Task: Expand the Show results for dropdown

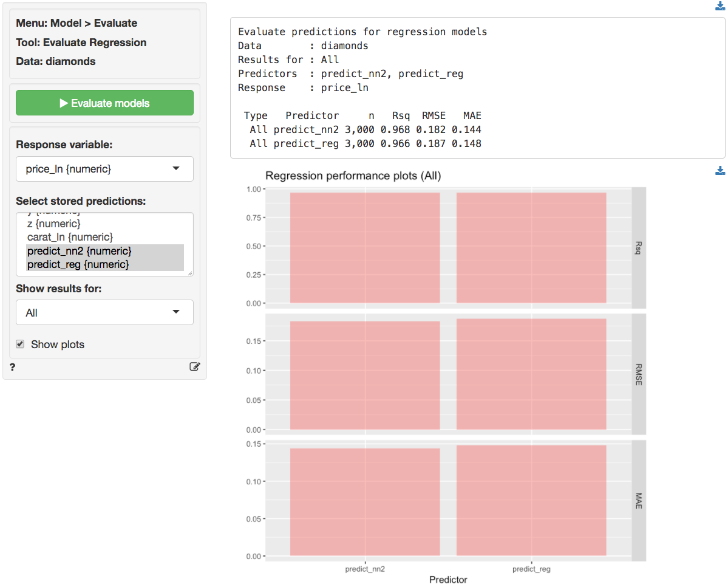Action: pyautogui.click(x=104, y=312)
